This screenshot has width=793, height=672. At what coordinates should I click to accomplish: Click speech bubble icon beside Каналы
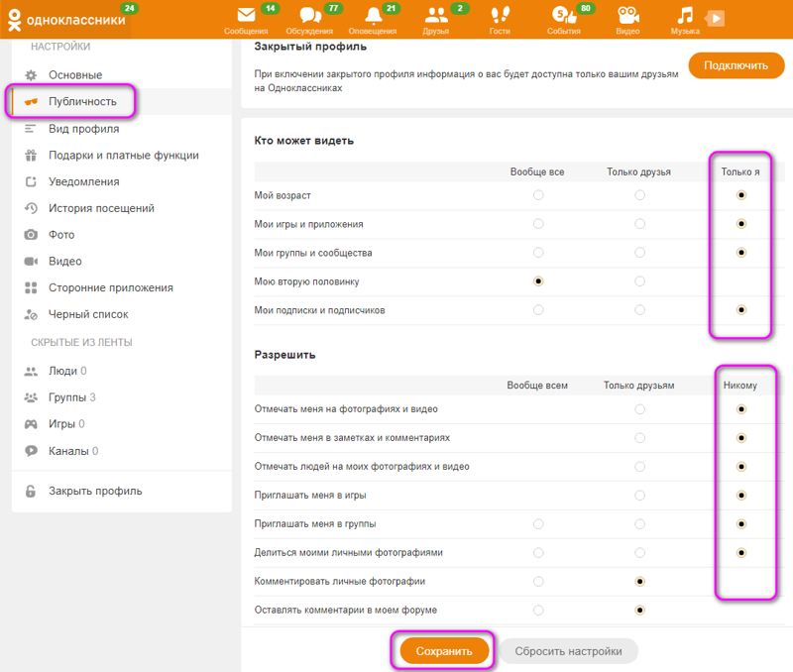(31, 451)
